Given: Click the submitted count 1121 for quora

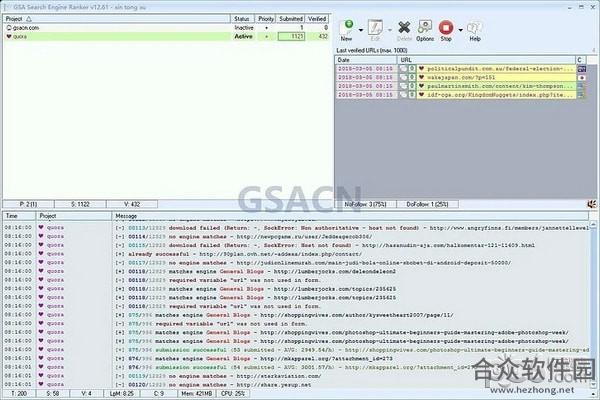Looking at the screenshot, I should pyautogui.click(x=292, y=36).
